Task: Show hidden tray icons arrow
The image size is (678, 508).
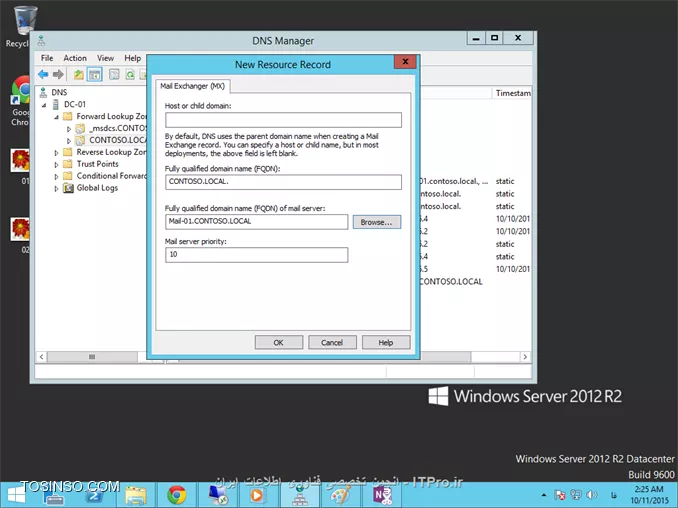Action: (544, 495)
